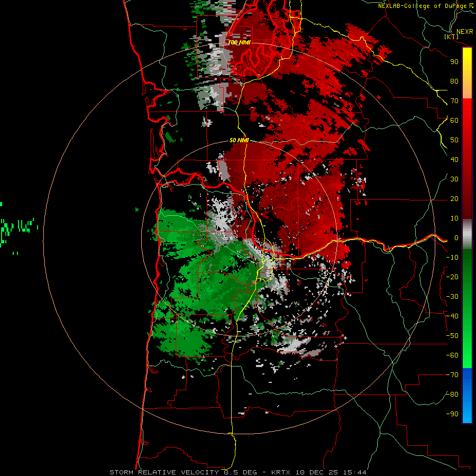Click the -10 value on velocity scale
Screen dimensions: 476x476
coord(452,258)
